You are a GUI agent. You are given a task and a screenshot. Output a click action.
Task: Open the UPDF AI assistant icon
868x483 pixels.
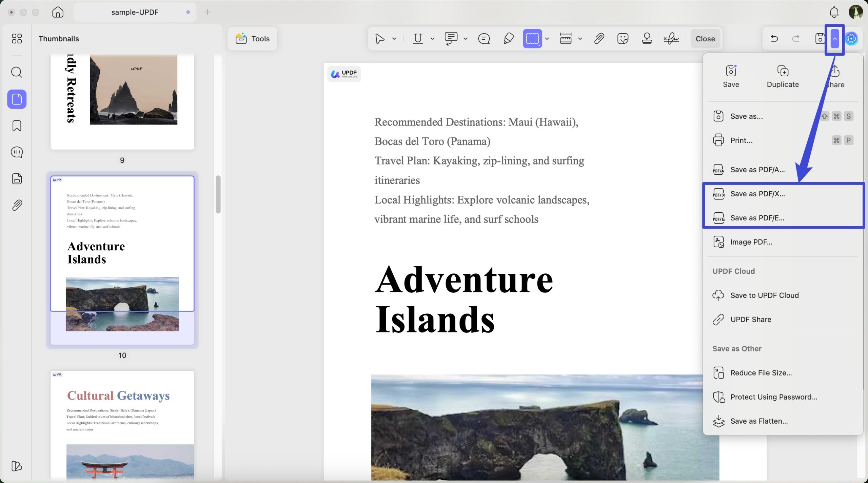pyautogui.click(x=851, y=39)
